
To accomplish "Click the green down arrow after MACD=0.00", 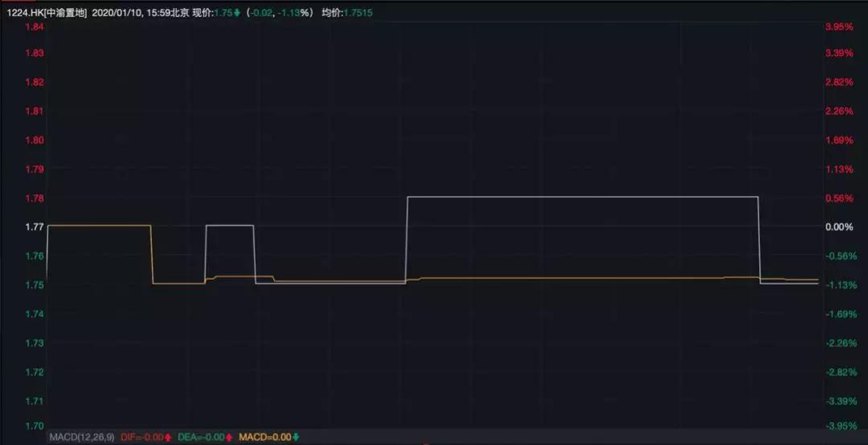I will pyautogui.click(x=296, y=437).
